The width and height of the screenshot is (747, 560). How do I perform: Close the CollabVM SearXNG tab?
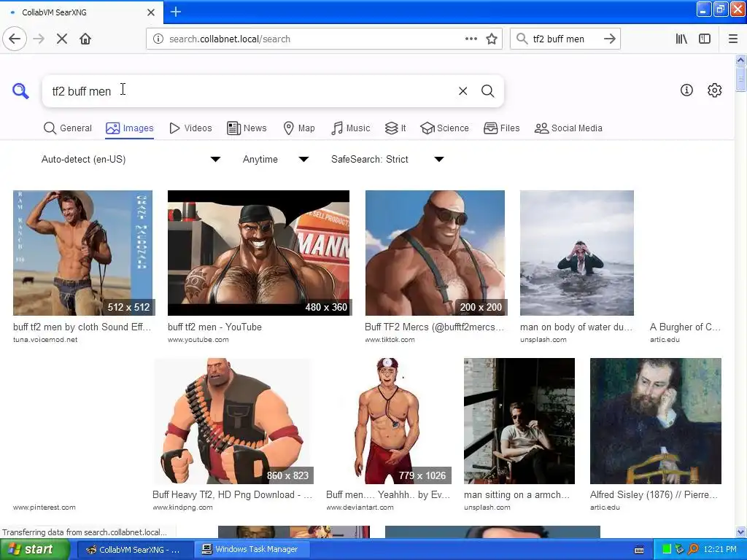(151, 12)
